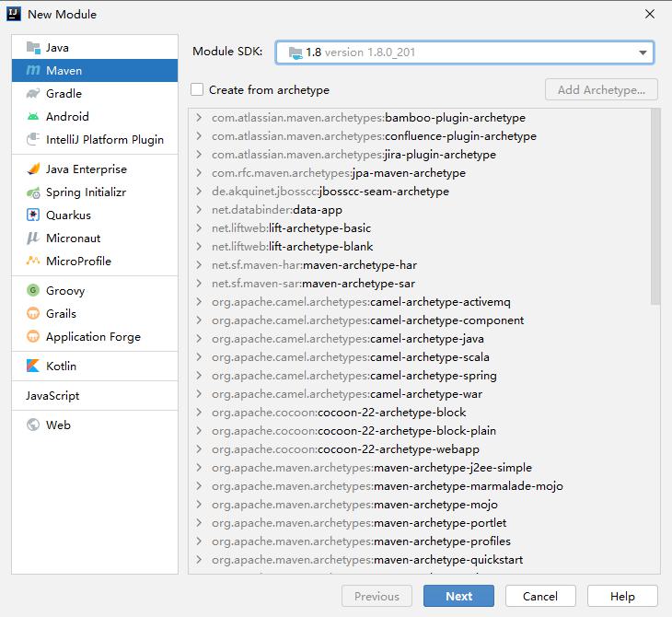Select maven-archetype-marmalade-mojo row
This screenshot has height=617, width=672.
(420, 486)
